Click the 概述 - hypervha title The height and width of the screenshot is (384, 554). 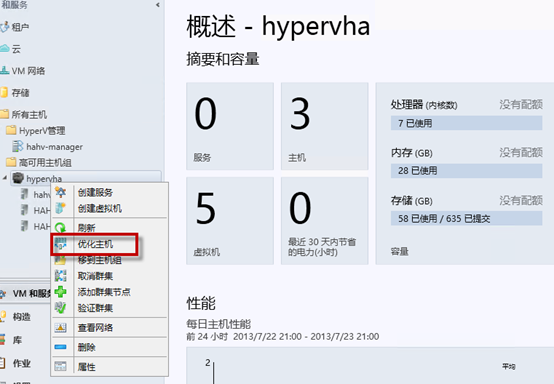(x=278, y=26)
